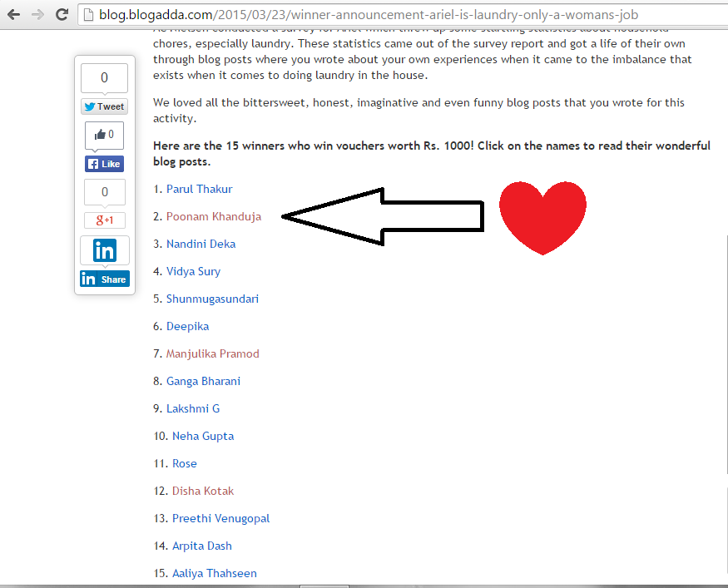Viewport: 728px width, 588px height.
Task: Open the Shunmugasundari link
Action: tap(212, 299)
